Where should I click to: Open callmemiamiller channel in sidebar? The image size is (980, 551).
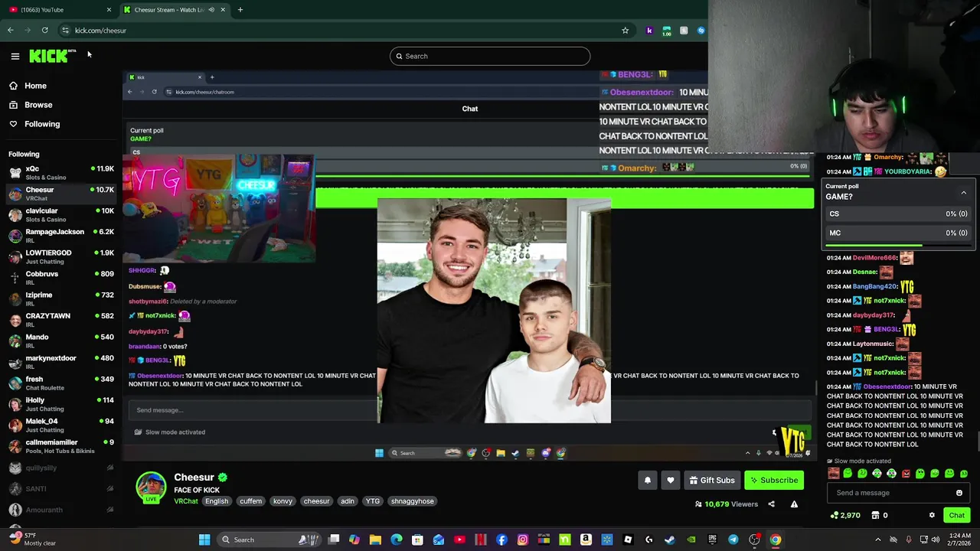60,446
